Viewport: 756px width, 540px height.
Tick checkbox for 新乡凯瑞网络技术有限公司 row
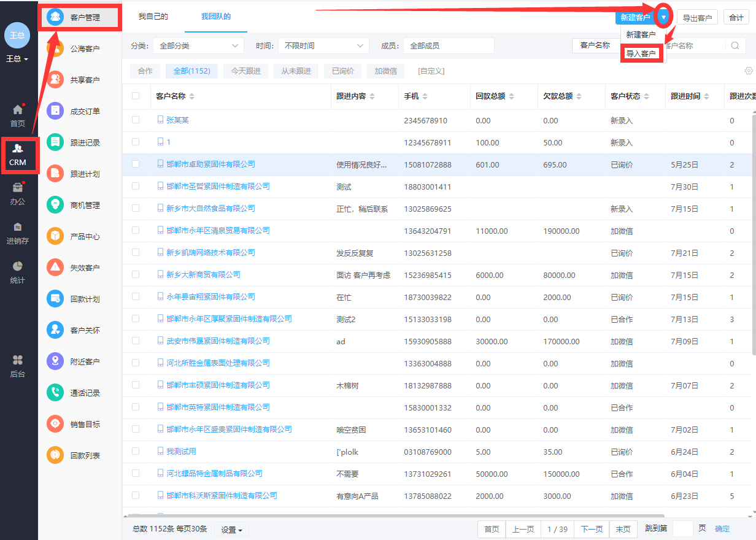tap(136, 252)
